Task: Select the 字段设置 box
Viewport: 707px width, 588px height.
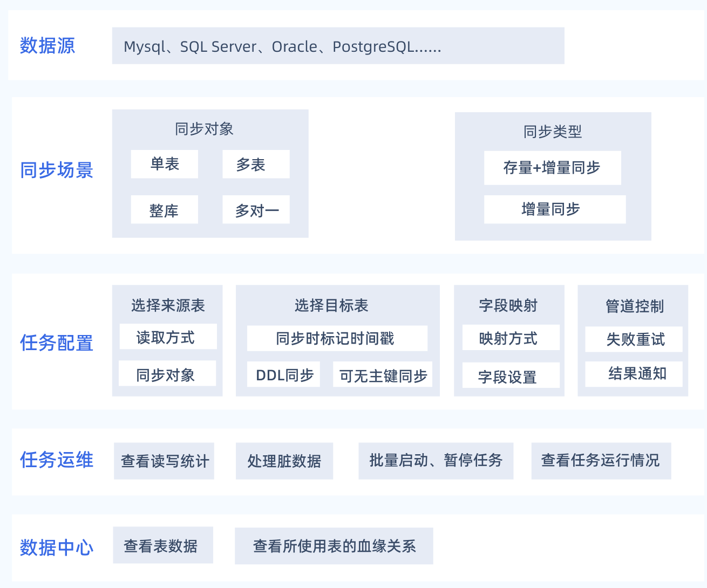Action: coord(511,375)
